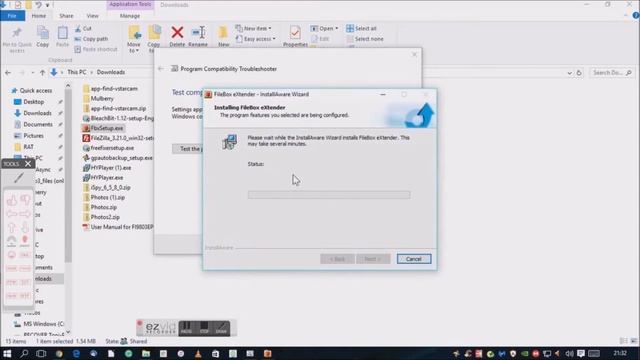Open Microsoft Edge from taskbar
Screen dimensions: 640x360
(76, 353)
